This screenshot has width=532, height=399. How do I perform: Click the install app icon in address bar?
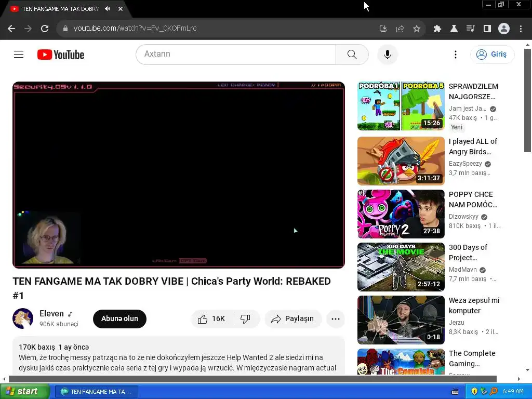point(383,29)
